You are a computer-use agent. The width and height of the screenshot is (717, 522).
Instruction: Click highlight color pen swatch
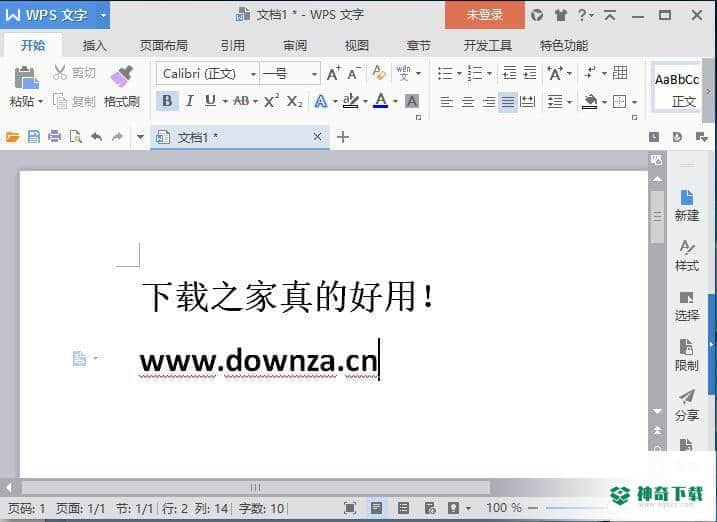click(351, 101)
